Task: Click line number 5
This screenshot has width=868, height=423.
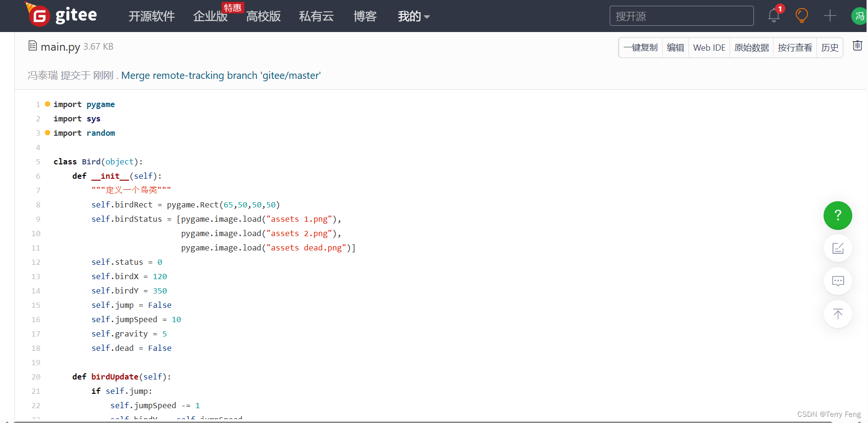Action: pyautogui.click(x=38, y=162)
